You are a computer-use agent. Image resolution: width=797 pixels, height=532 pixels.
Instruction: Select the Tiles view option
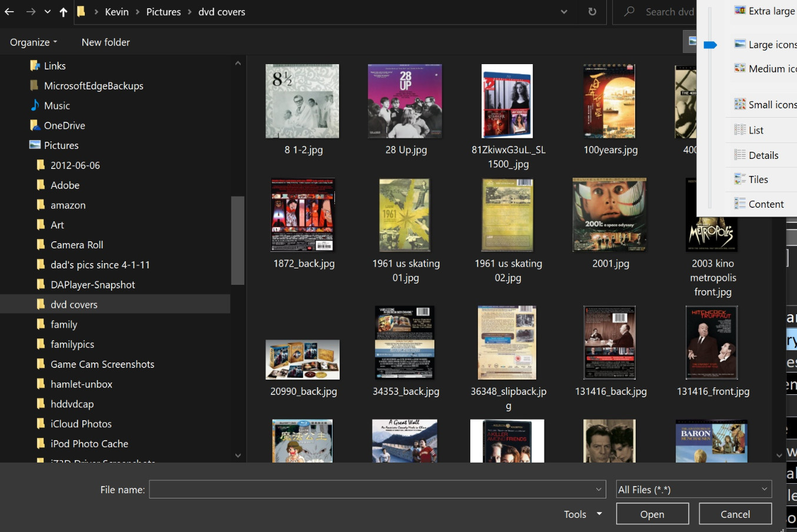758,179
